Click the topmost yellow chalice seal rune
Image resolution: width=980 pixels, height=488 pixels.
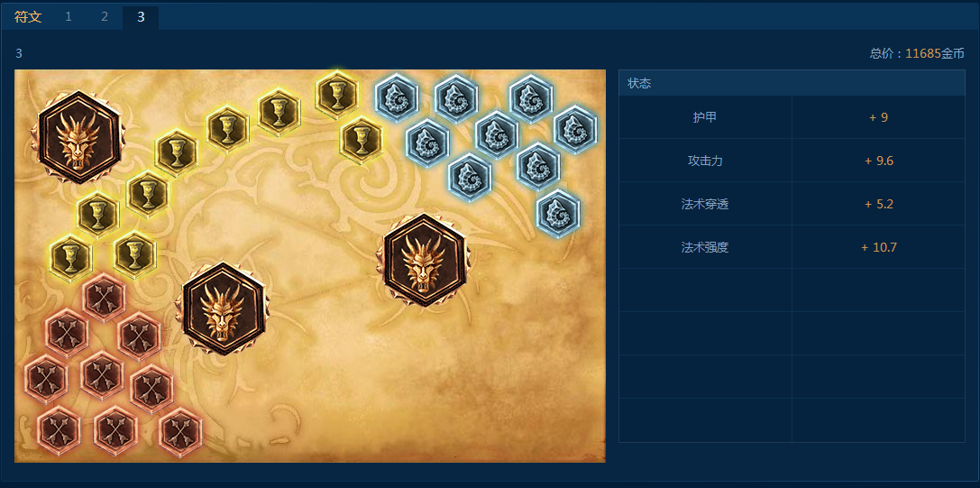pos(337,94)
